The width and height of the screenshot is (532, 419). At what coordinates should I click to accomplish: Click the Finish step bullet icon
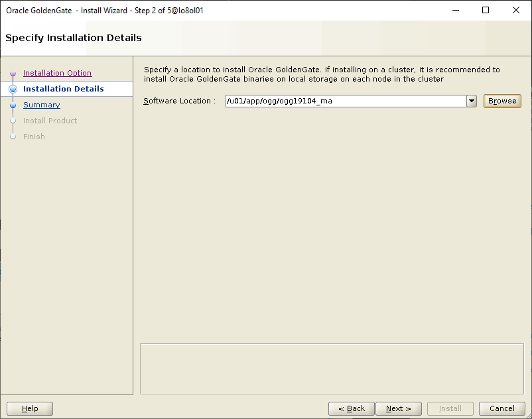coord(13,137)
